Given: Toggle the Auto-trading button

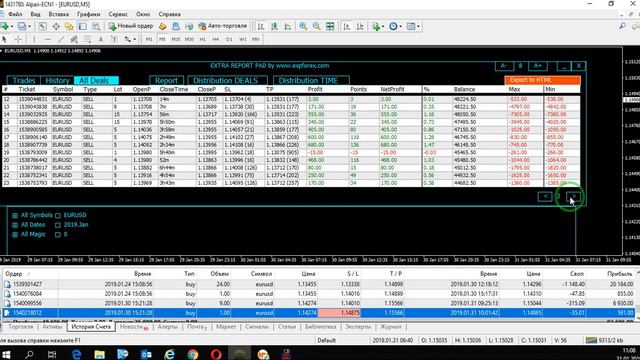Looking at the screenshot, I should point(222,26).
